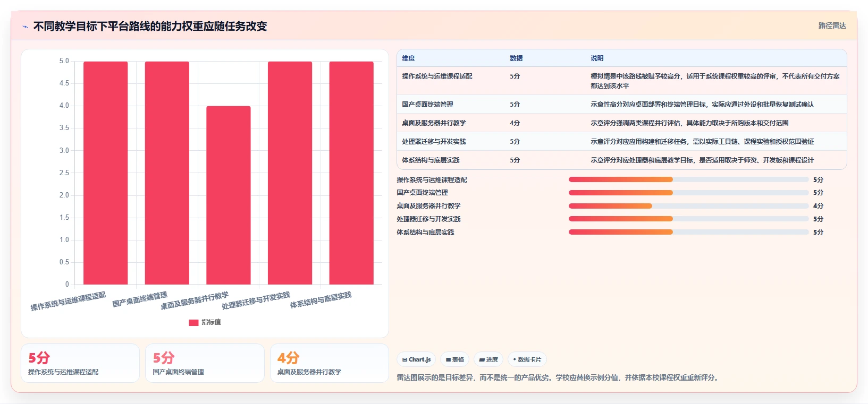
Task: Click the chart bar for 国产桌面终端管理
Action: coord(167,173)
